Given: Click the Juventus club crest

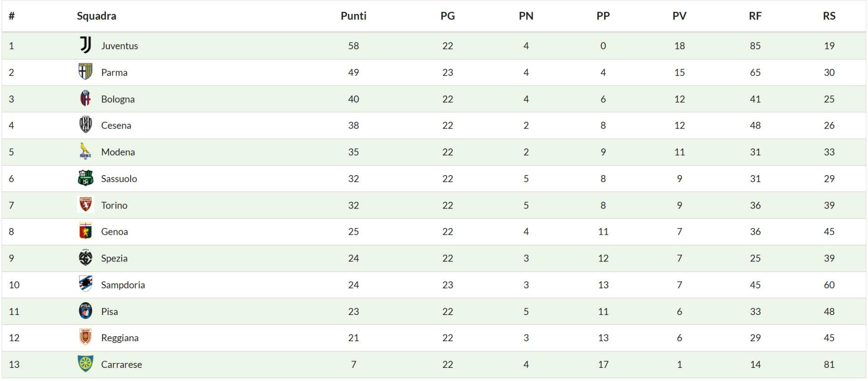Looking at the screenshot, I should [x=85, y=45].
